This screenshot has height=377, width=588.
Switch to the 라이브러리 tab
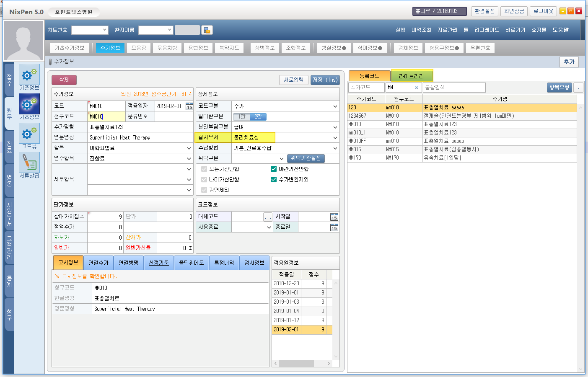click(x=411, y=76)
